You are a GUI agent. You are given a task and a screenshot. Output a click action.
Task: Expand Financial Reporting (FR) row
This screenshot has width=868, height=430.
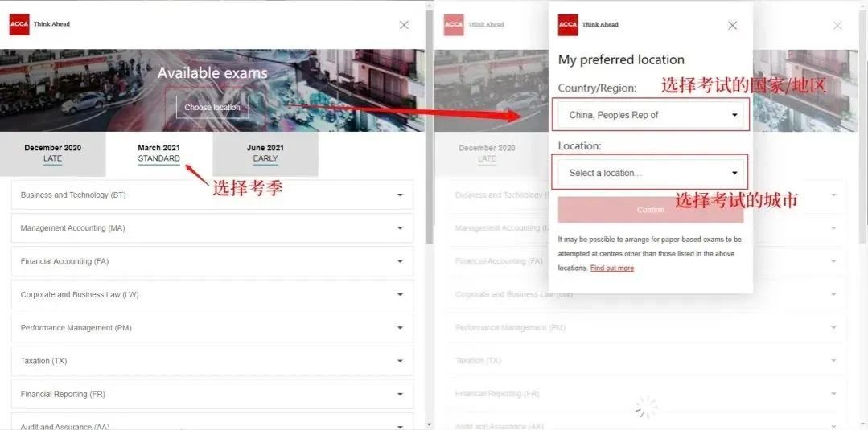pyautogui.click(x=212, y=394)
